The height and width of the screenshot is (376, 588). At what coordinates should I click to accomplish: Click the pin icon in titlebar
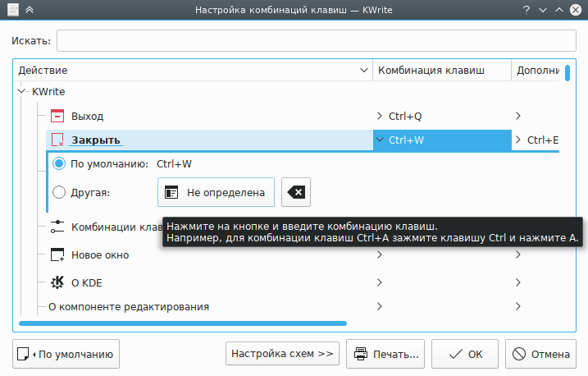[11, 11]
